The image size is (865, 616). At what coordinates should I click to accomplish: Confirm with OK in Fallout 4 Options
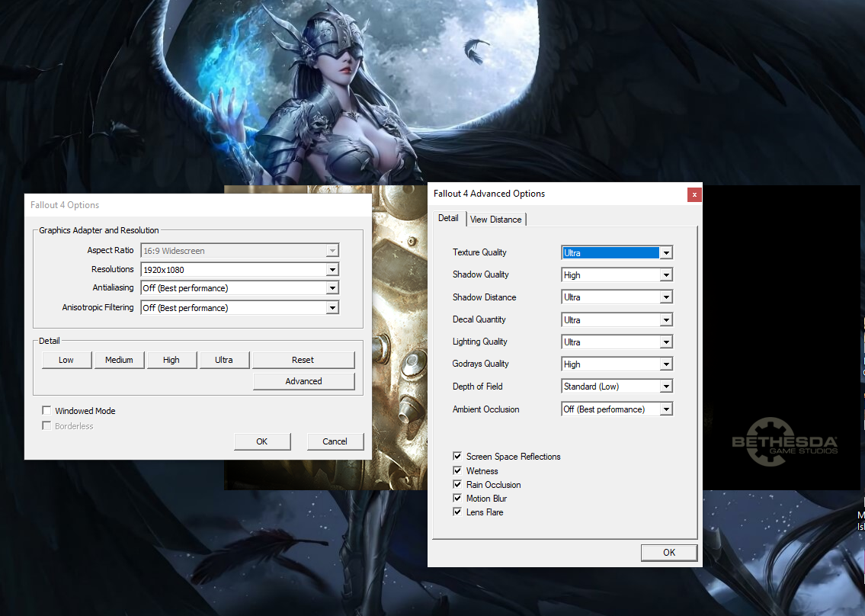[262, 441]
